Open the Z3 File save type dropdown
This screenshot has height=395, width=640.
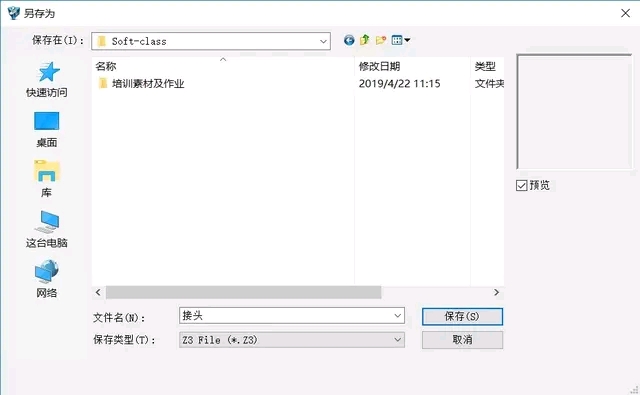pyautogui.click(x=292, y=340)
